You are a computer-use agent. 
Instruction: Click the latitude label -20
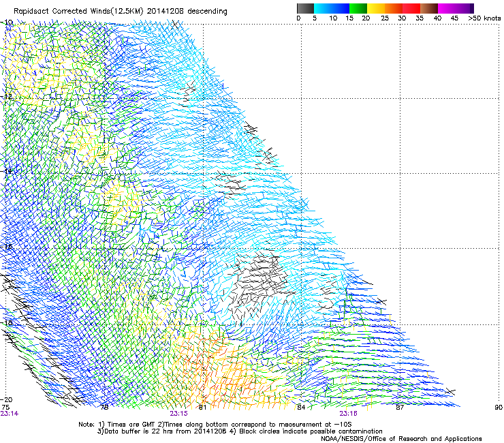pos(6,400)
